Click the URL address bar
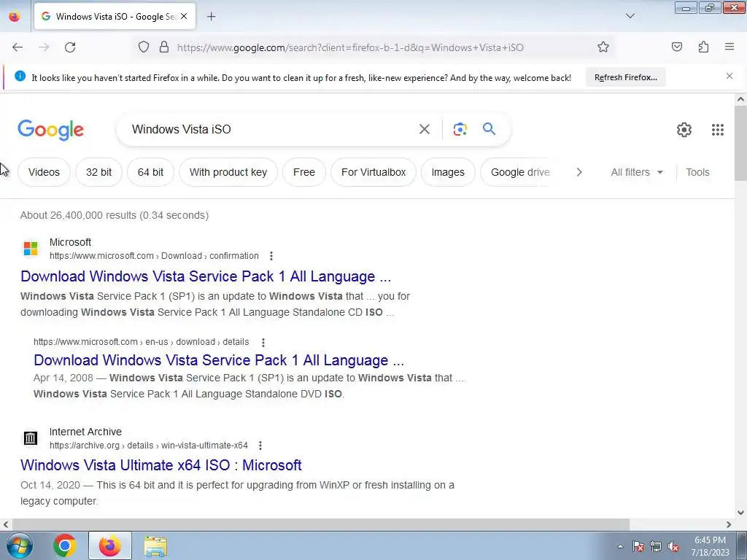747x560 pixels. click(350, 47)
